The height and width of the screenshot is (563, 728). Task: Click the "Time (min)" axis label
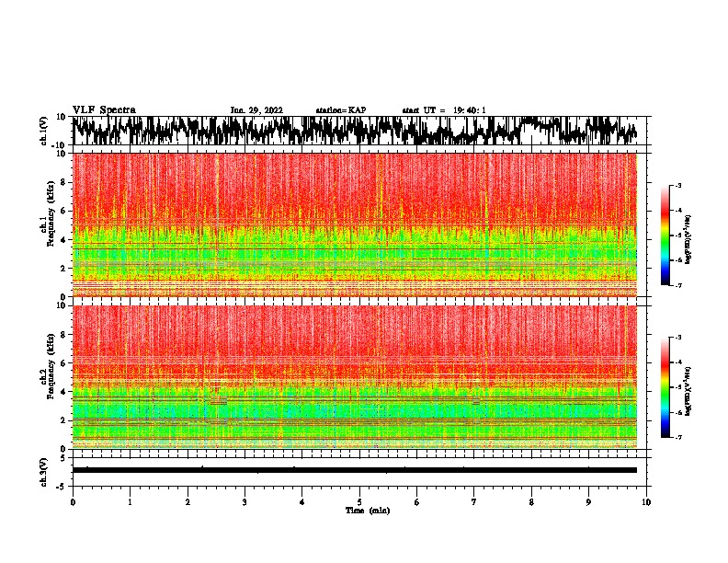click(368, 511)
